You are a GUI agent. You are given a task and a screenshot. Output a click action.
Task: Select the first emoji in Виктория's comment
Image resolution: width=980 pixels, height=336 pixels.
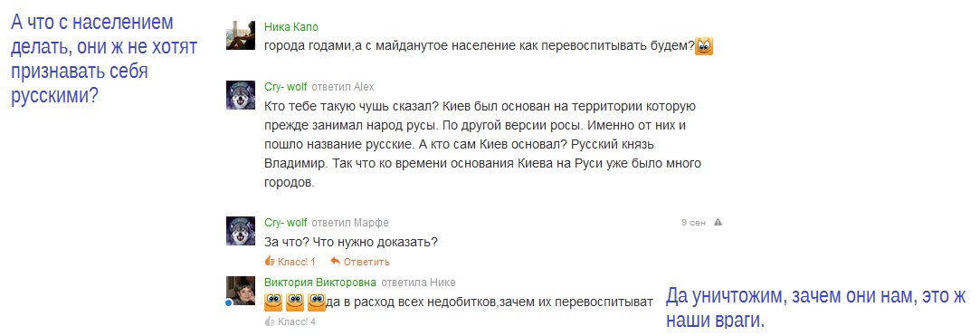(274, 302)
